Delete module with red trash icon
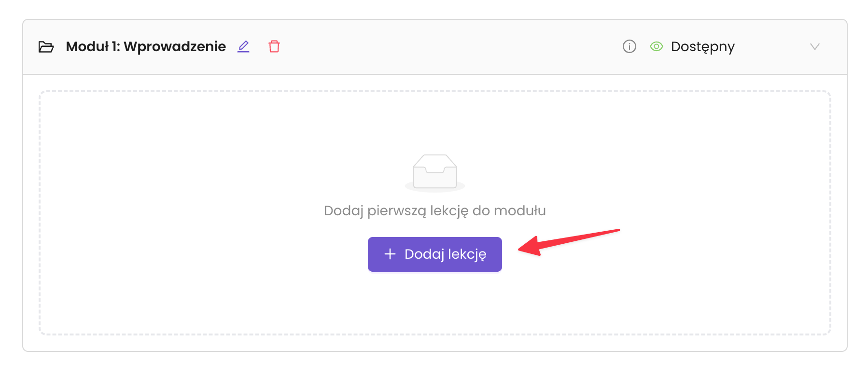The image size is (868, 390). coord(274,47)
